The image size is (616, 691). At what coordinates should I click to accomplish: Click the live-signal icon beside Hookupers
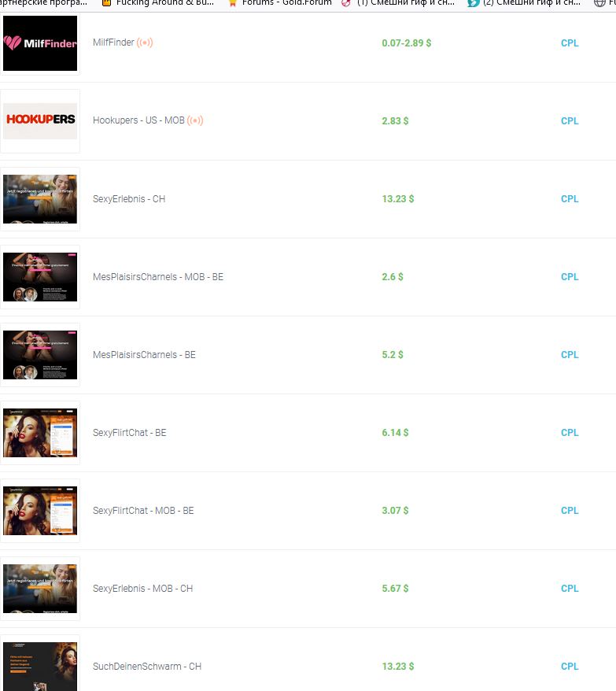pyautogui.click(x=195, y=120)
